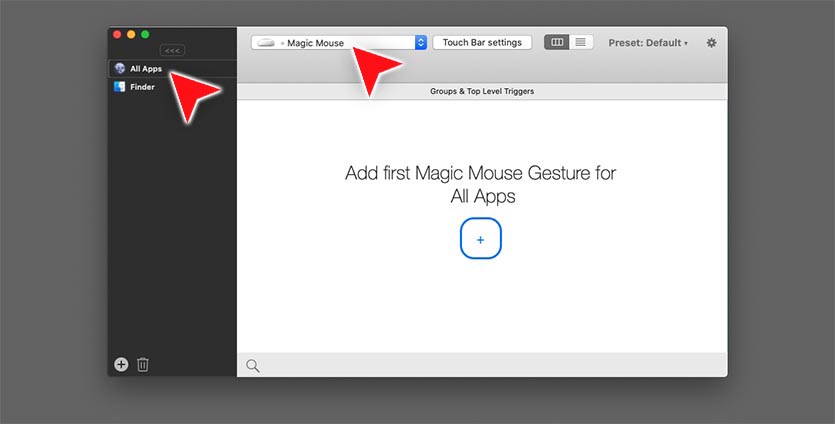Screen dimensions: 835x424
Task: Click the Groups & Top Level Triggers header
Action: click(x=481, y=91)
